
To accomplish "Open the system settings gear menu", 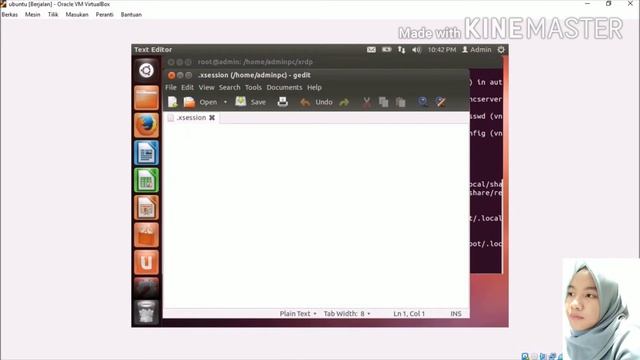I will pos(501,50).
